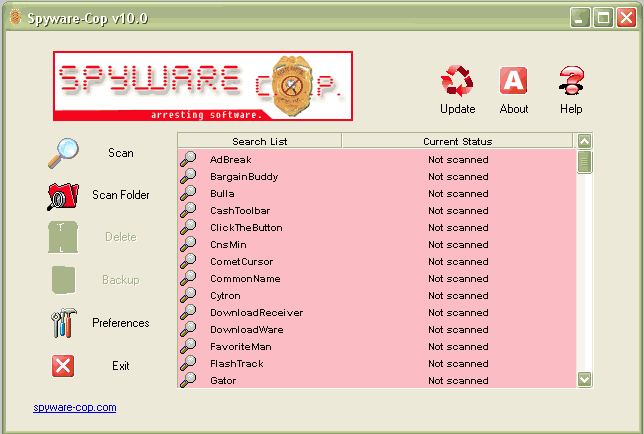Viewport: 644px width, 434px height.
Task: Click the Update recycle-arrows icon
Action: (x=457, y=80)
